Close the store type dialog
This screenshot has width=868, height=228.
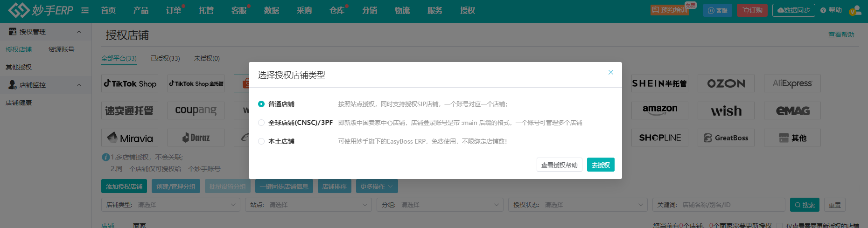610,72
